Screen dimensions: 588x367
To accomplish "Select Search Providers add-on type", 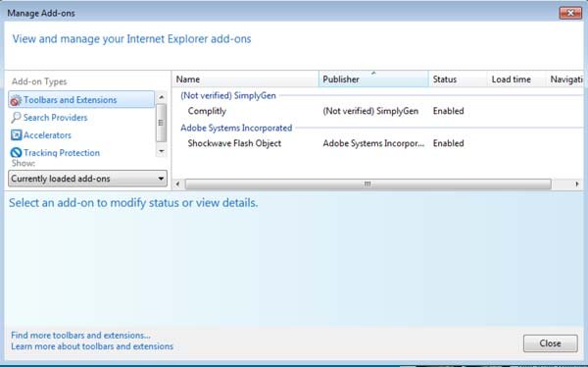I will click(55, 118).
